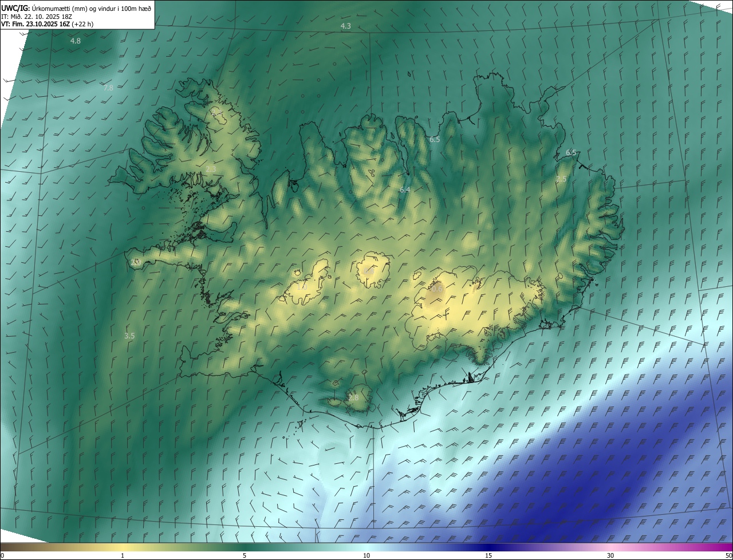Click the 6.4 value label
Screen dimensions: 733x560
tap(405, 190)
